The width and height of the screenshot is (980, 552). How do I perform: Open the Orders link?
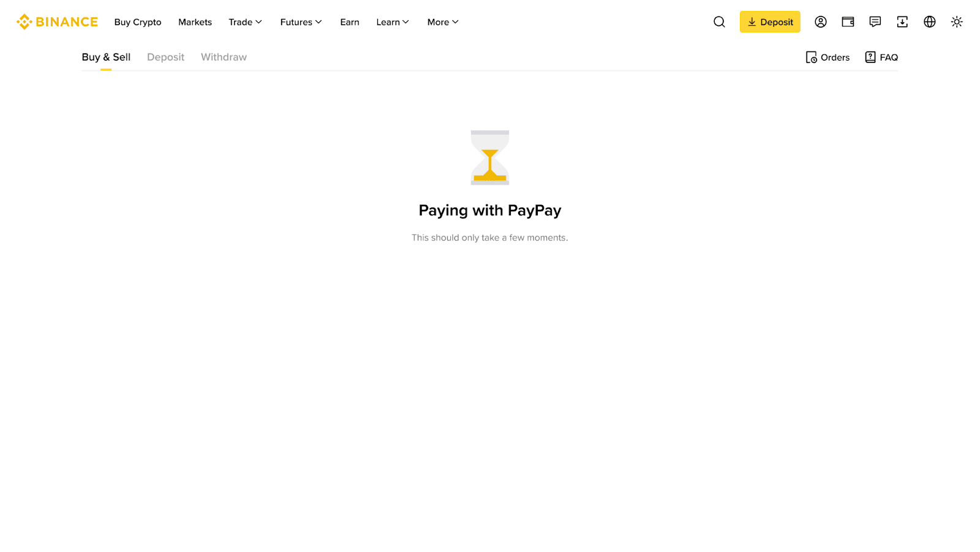pyautogui.click(x=827, y=58)
